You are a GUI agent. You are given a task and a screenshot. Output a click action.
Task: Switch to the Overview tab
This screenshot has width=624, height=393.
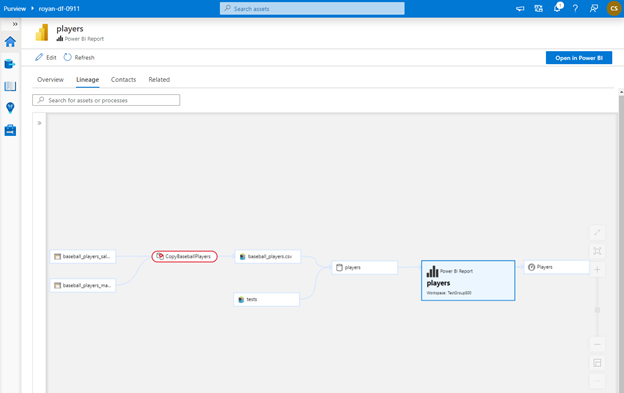point(50,80)
